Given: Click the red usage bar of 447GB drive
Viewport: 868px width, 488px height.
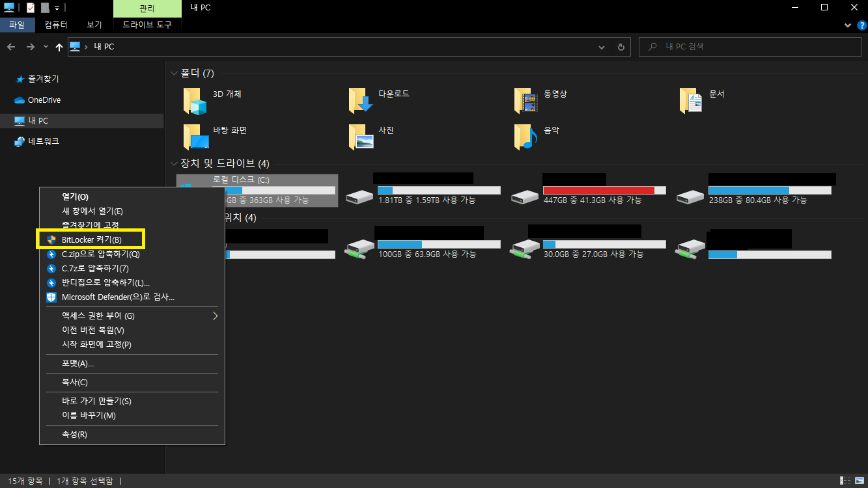Looking at the screenshot, I should point(598,190).
